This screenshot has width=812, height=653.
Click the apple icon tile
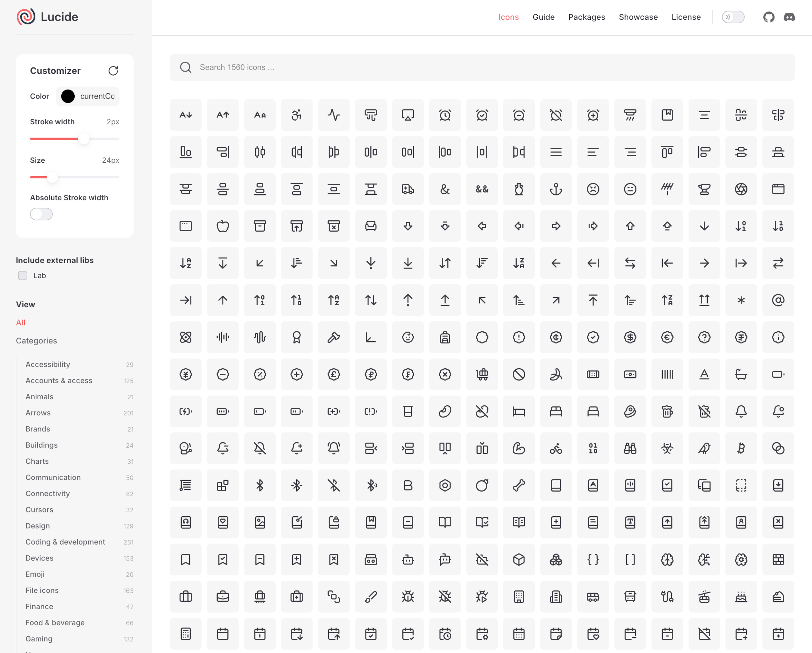pos(222,226)
